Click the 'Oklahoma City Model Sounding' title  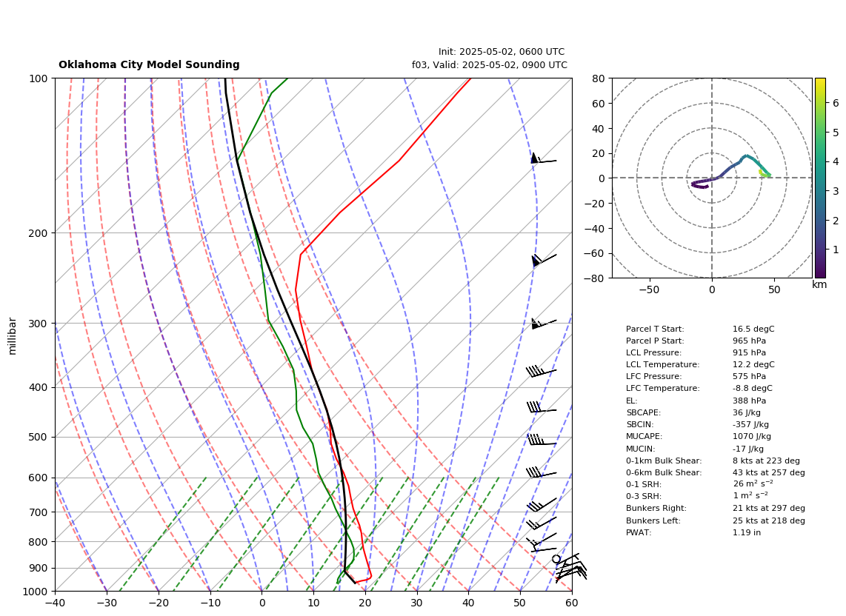click(149, 64)
